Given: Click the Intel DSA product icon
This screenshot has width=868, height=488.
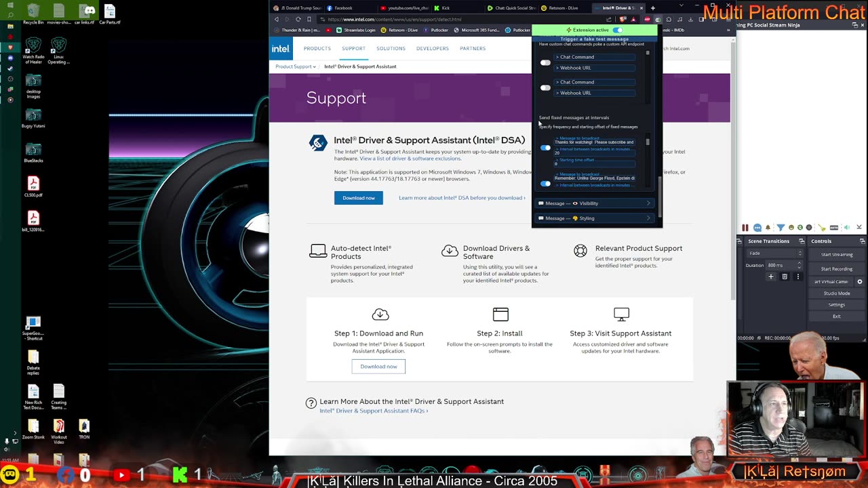Looking at the screenshot, I should pyautogui.click(x=318, y=142).
